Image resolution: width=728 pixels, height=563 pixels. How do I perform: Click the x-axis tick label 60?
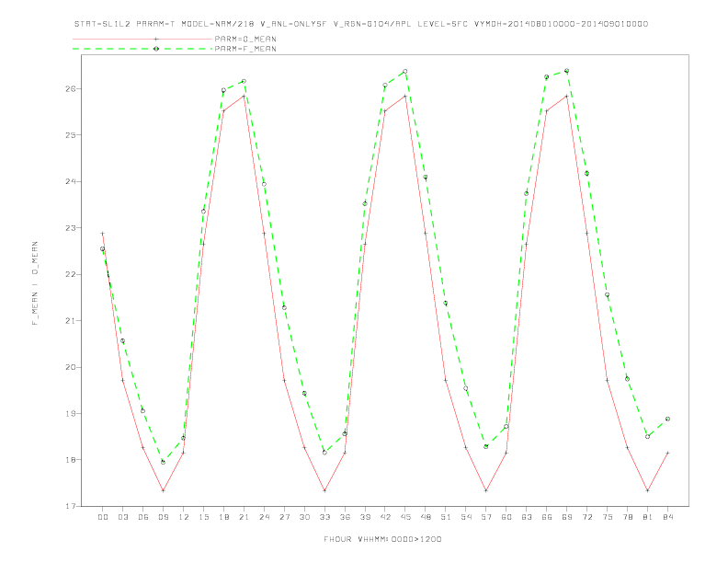tap(506, 517)
